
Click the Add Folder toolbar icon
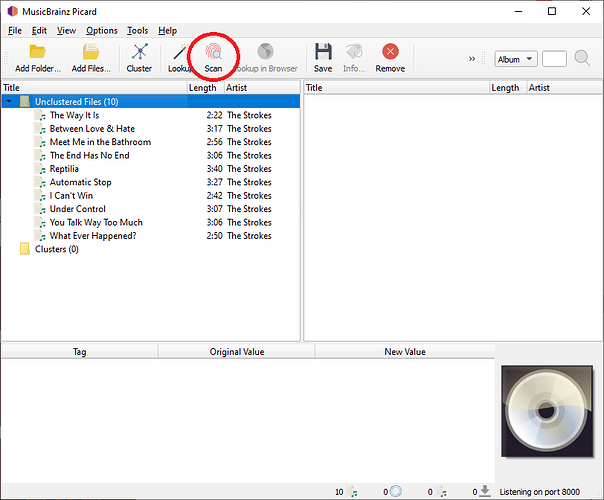38,52
